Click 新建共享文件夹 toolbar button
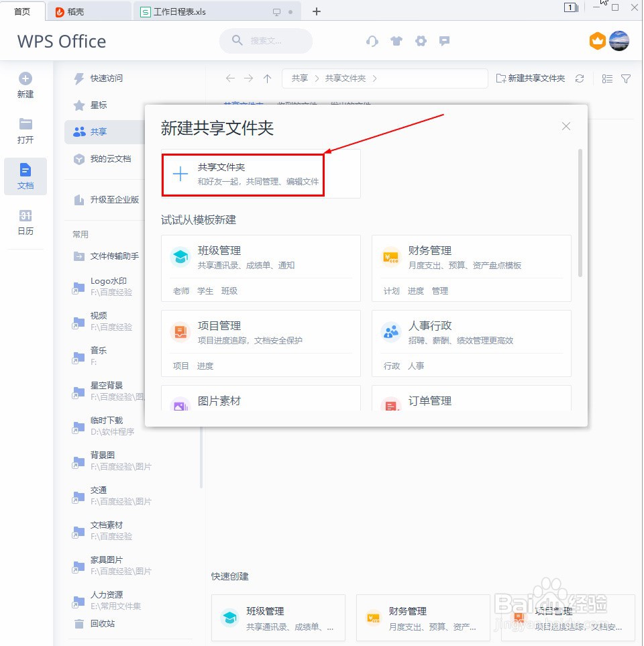 pyautogui.click(x=530, y=78)
